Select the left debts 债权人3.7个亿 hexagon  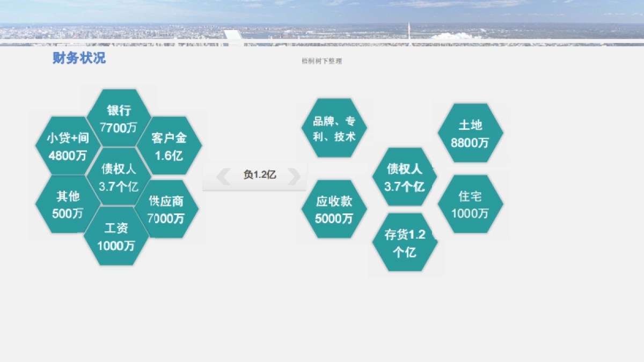coord(118,177)
